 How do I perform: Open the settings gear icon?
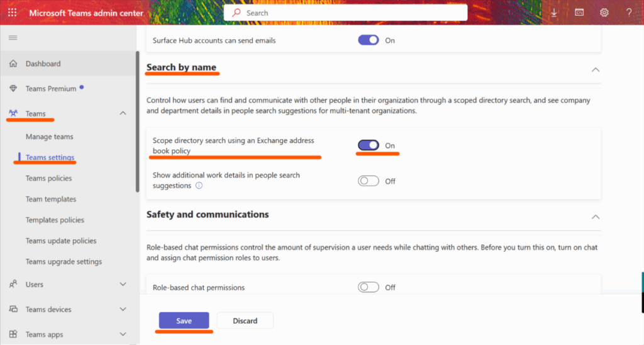click(604, 13)
